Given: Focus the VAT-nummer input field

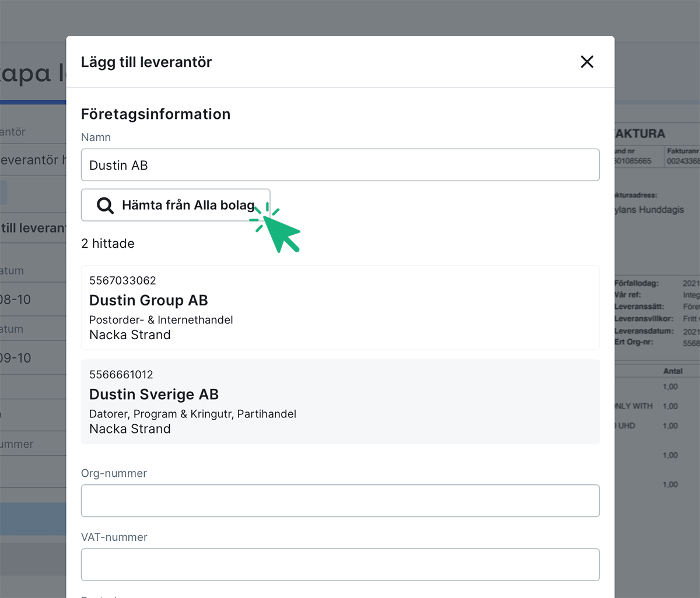Looking at the screenshot, I should (340, 564).
